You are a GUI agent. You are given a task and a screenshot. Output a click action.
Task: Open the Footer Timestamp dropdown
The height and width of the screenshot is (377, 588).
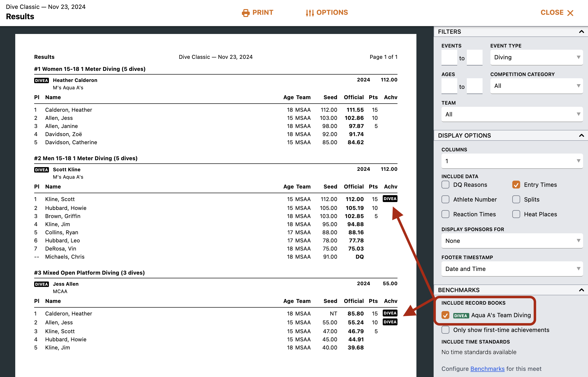coord(512,269)
